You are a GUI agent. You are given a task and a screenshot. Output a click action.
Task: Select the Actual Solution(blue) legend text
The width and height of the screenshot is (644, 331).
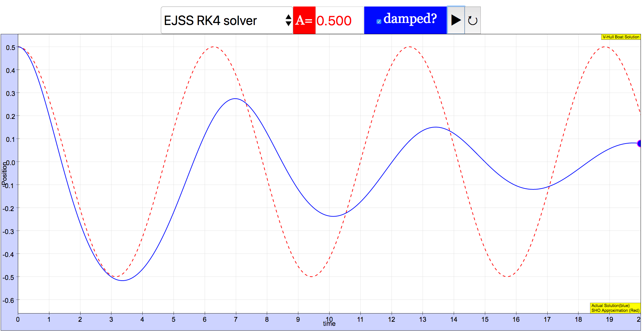click(x=610, y=306)
